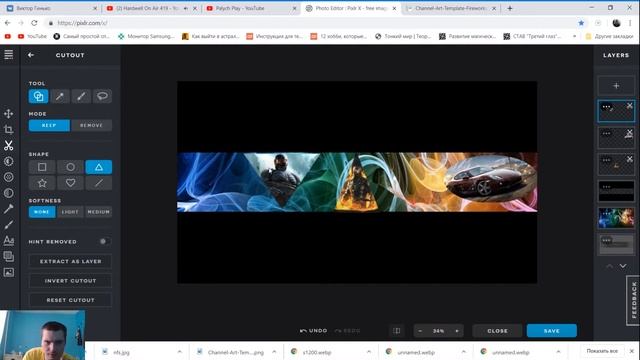Select the Draw brush tool in sidebar
The image size is (640, 360).
point(9,225)
